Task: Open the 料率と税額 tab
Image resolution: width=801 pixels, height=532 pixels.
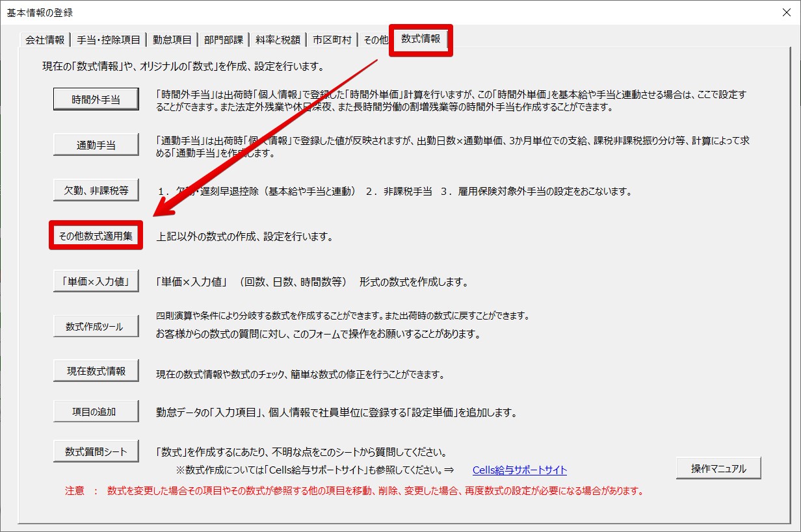Action: point(278,40)
